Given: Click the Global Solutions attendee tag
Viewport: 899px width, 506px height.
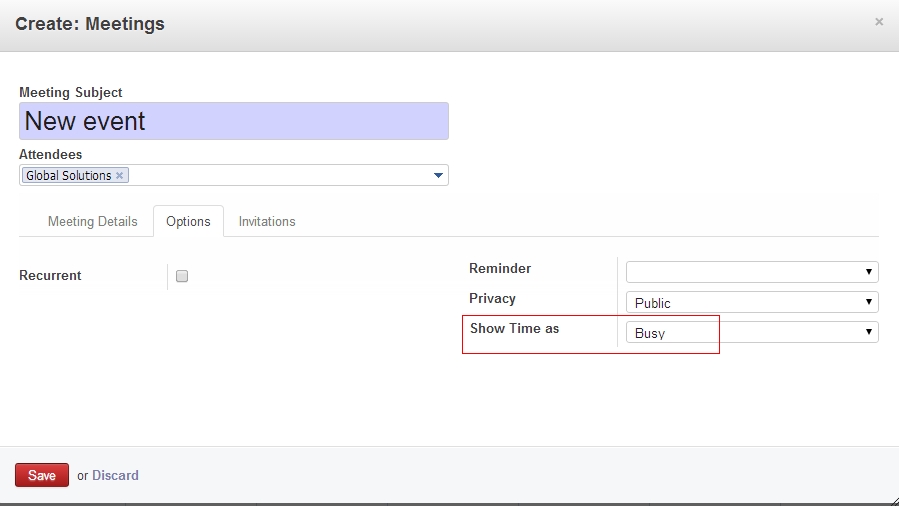Looking at the screenshot, I should [x=68, y=176].
